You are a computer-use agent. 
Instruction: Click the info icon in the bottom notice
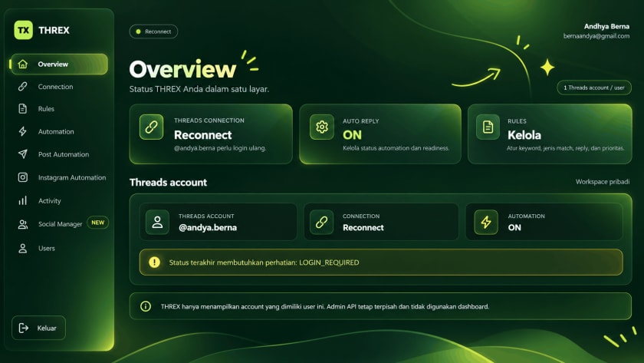click(x=146, y=306)
